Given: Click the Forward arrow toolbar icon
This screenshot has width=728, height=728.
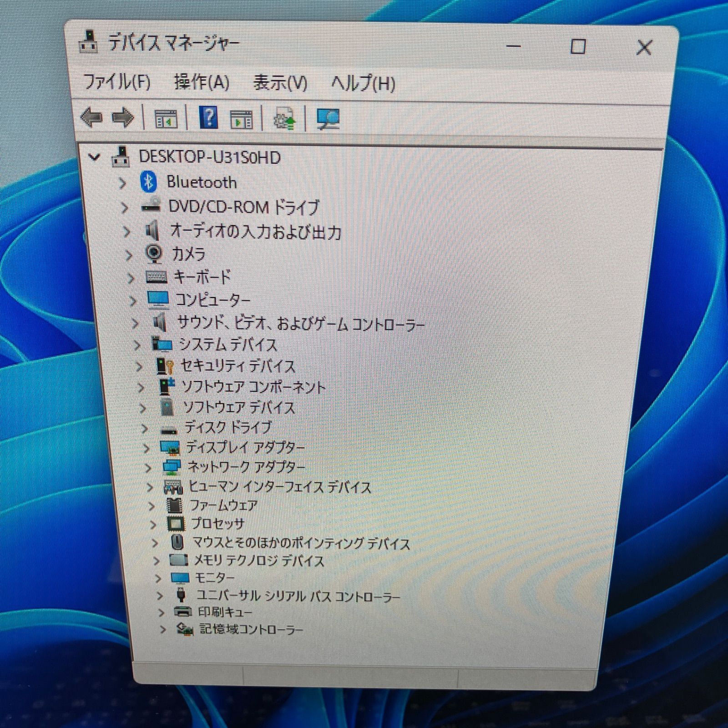Looking at the screenshot, I should [123, 118].
